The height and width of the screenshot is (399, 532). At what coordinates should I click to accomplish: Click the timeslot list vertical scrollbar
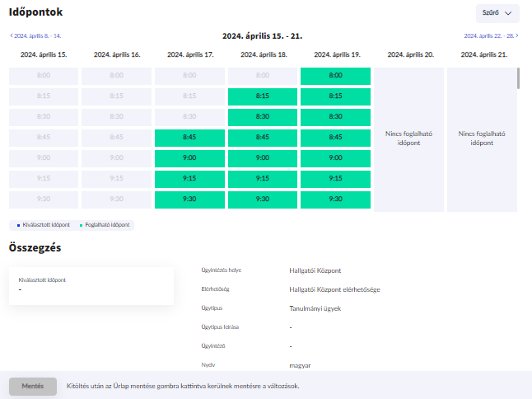(x=518, y=78)
